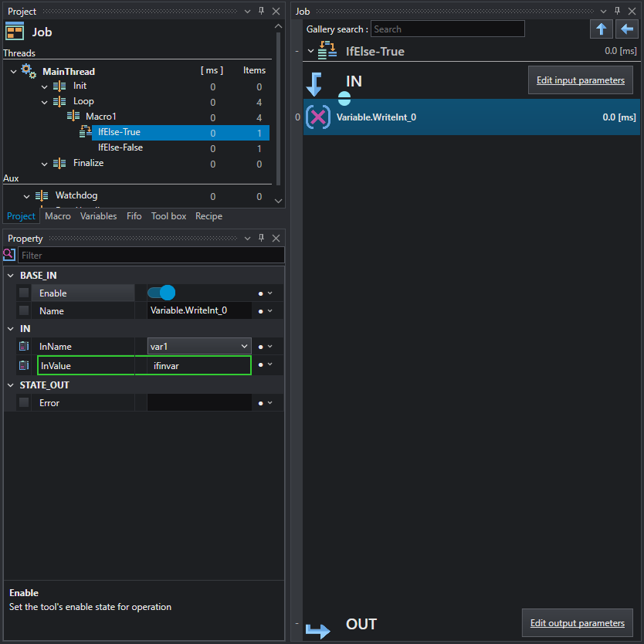
Task: Click the InValue clipboard info icon
Action: (x=24, y=364)
